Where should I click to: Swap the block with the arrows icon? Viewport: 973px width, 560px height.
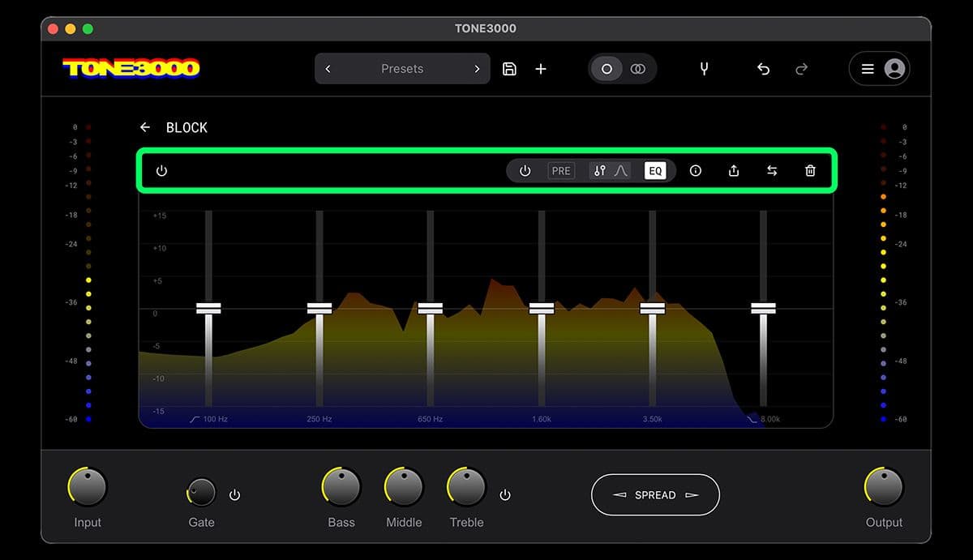772,171
